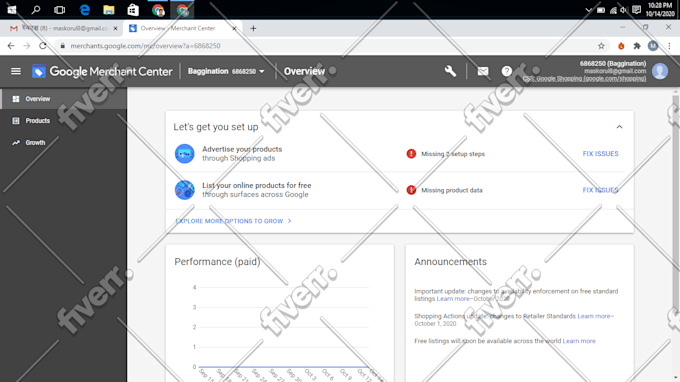Bookmark this page with the star icon
Screen dimensions: 680x382
pyautogui.click(x=601, y=46)
